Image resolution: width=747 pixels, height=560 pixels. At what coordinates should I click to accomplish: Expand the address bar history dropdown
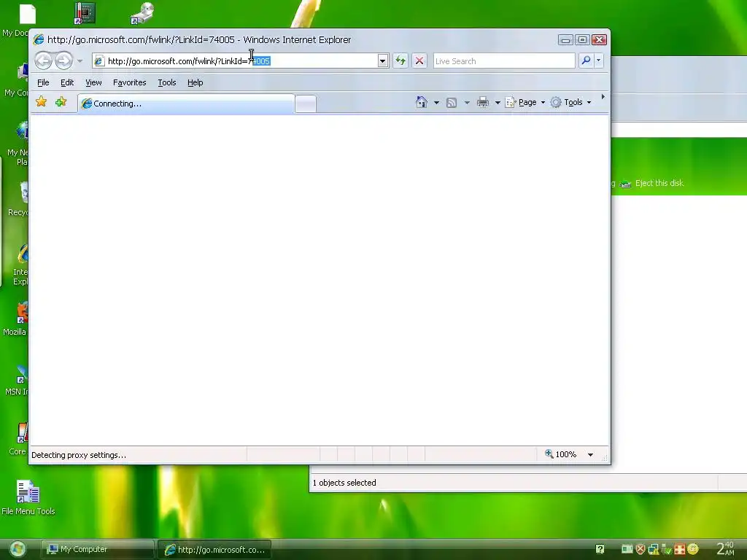pyautogui.click(x=383, y=61)
